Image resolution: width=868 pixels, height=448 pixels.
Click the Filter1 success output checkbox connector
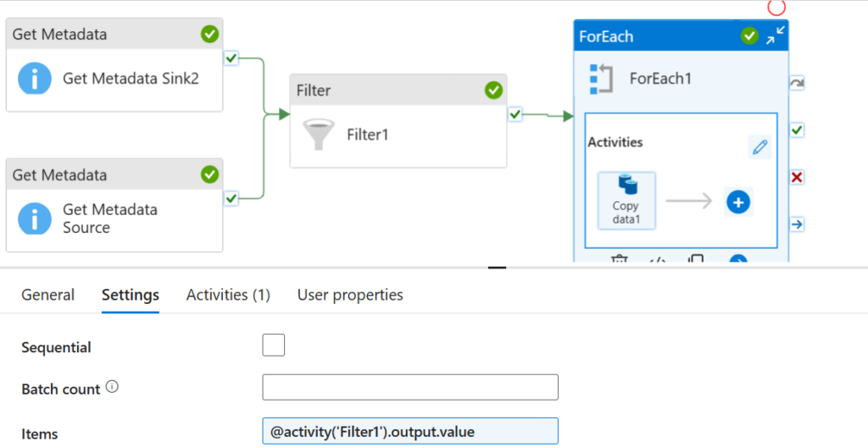point(515,114)
